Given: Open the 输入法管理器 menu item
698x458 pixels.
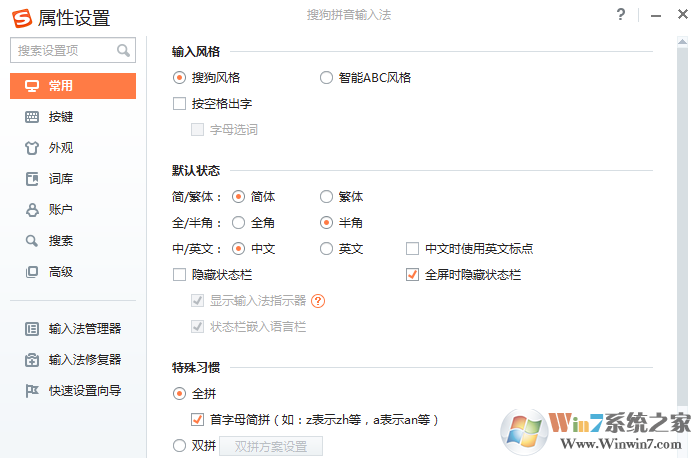Looking at the screenshot, I should (84, 329).
